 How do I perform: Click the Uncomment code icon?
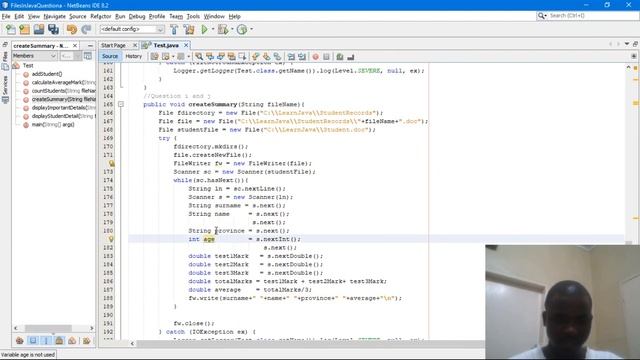351,57
